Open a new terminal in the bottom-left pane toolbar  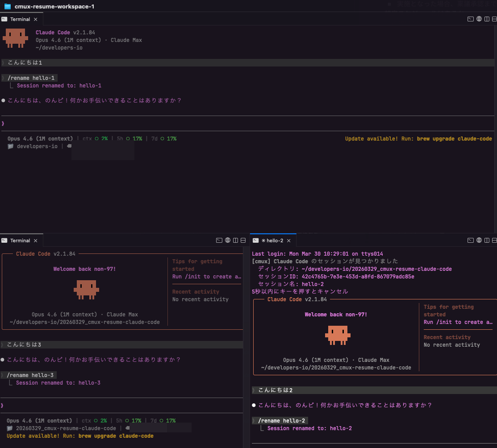pyautogui.click(x=219, y=240)
